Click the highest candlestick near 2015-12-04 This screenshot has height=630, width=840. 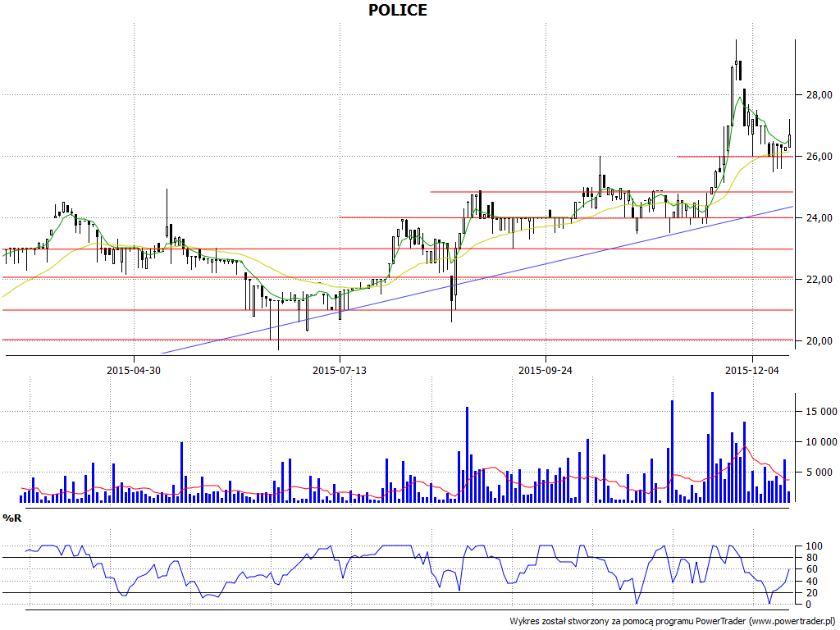[x=736, y=59]
